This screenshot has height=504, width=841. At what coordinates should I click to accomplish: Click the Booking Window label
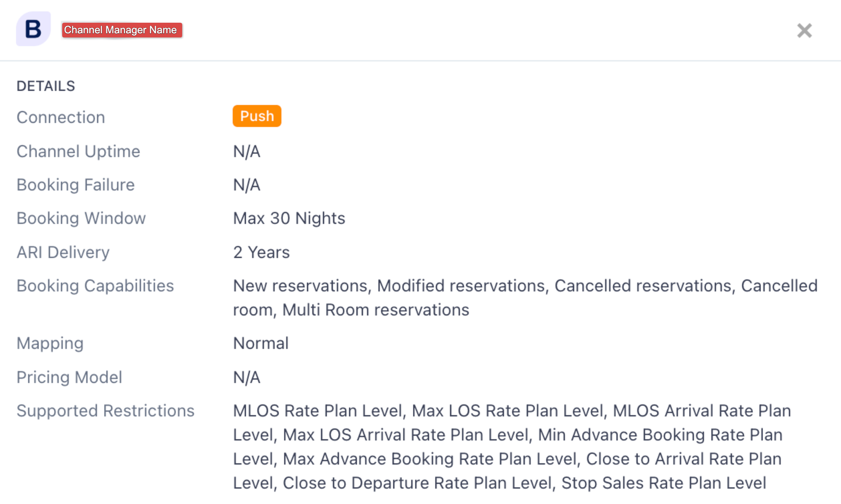pyautogui.click(x=81, y=218)
